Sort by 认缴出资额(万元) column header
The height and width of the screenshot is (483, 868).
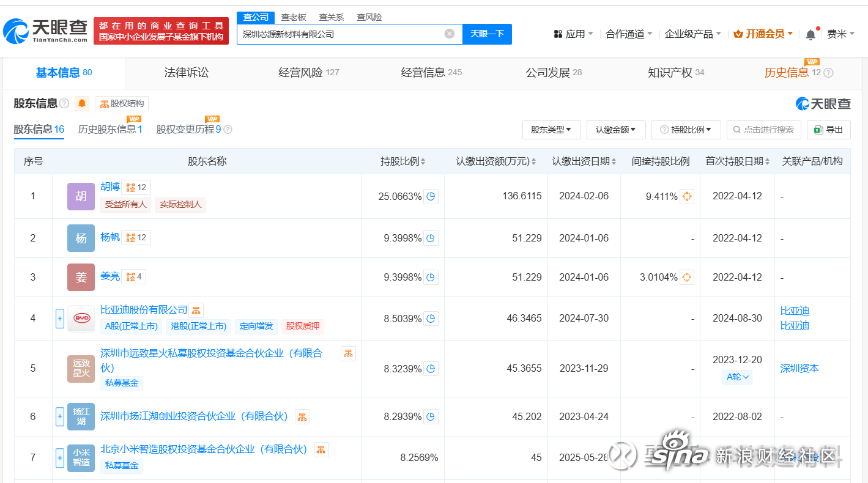click(496, 161)
